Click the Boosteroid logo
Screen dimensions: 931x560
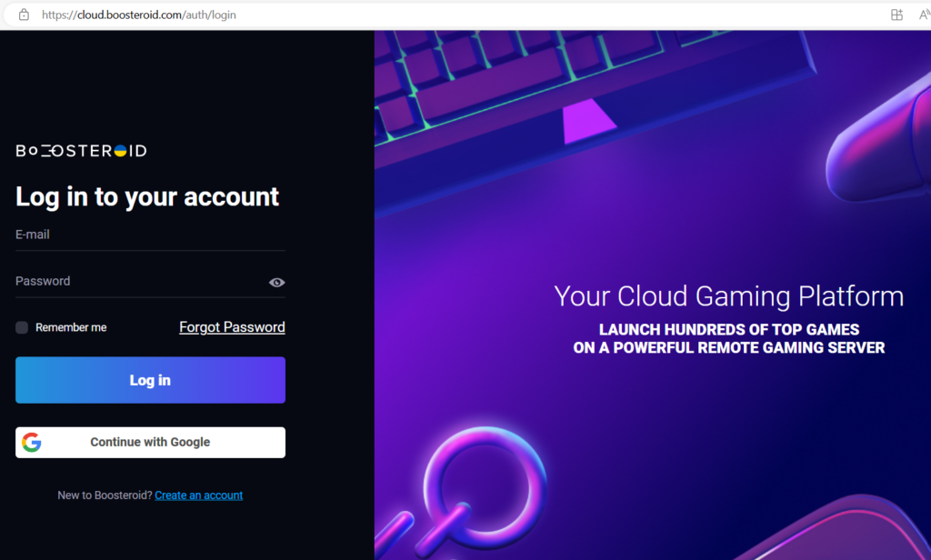click(x=81, y=151)
